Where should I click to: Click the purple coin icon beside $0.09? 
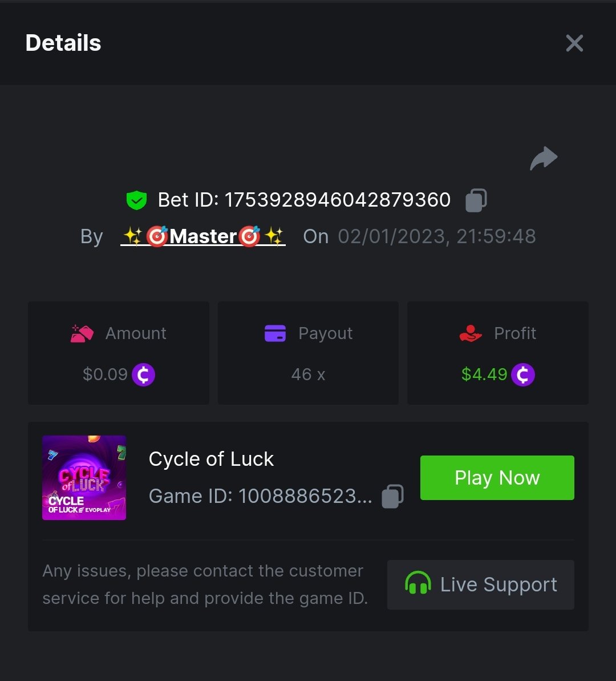143,375
